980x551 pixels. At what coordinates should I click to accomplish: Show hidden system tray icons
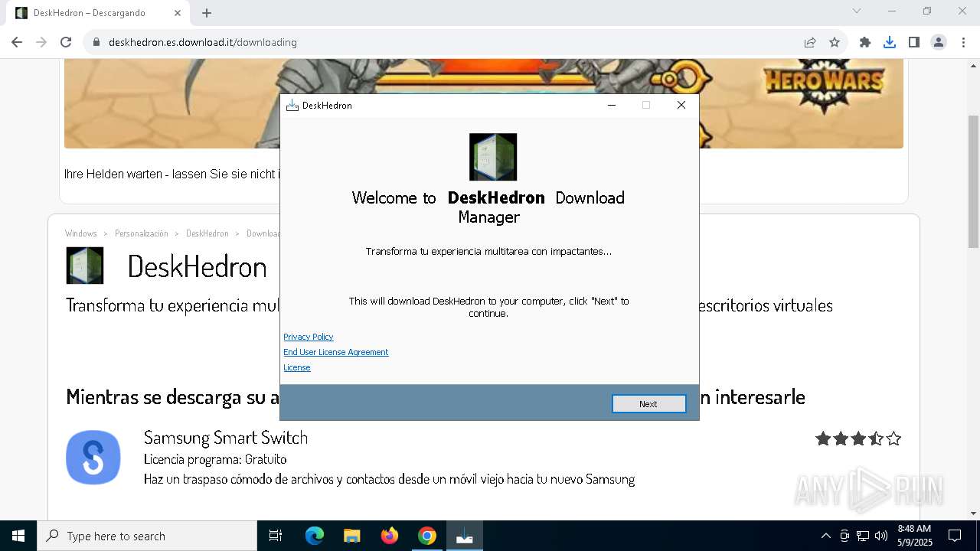(x=825, y=536)
